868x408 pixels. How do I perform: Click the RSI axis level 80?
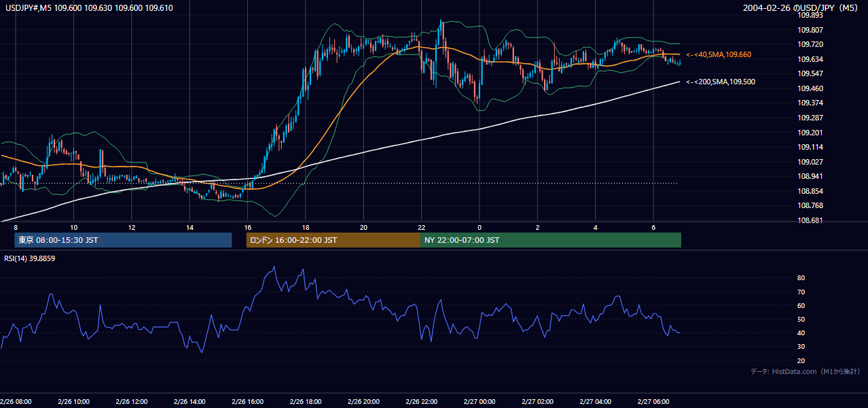[x=801, y=278]
